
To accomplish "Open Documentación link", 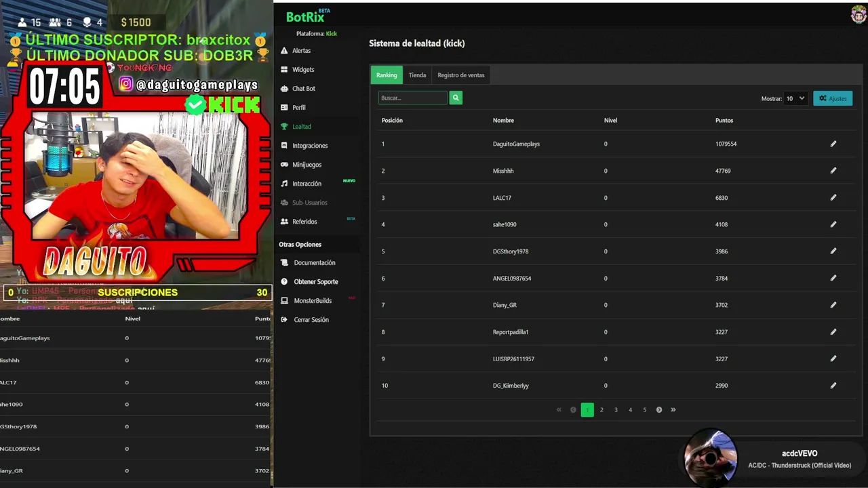I will (315, 263).
